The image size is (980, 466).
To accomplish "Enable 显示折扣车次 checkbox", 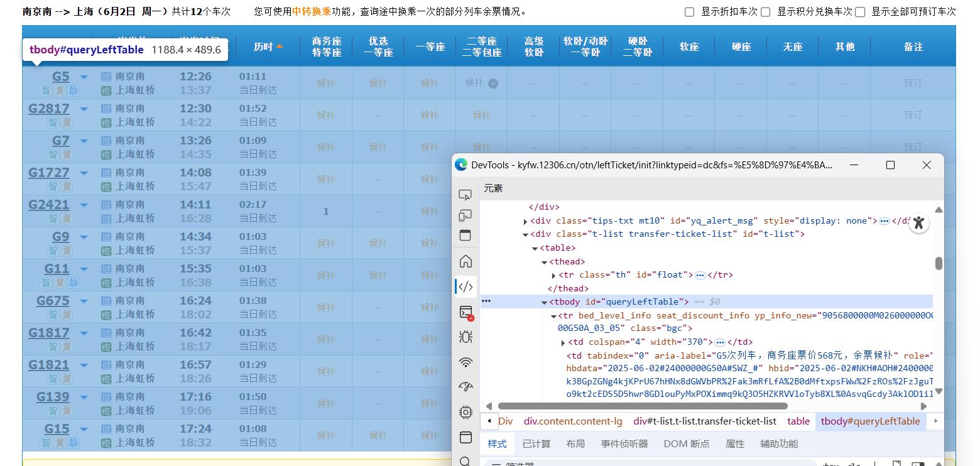I will [689, 12].
